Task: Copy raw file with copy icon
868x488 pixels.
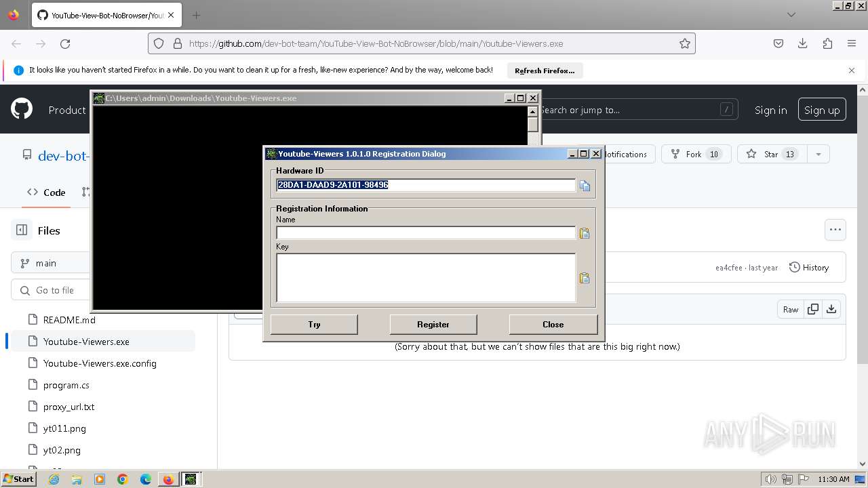Action: click(x=813, y=309)
